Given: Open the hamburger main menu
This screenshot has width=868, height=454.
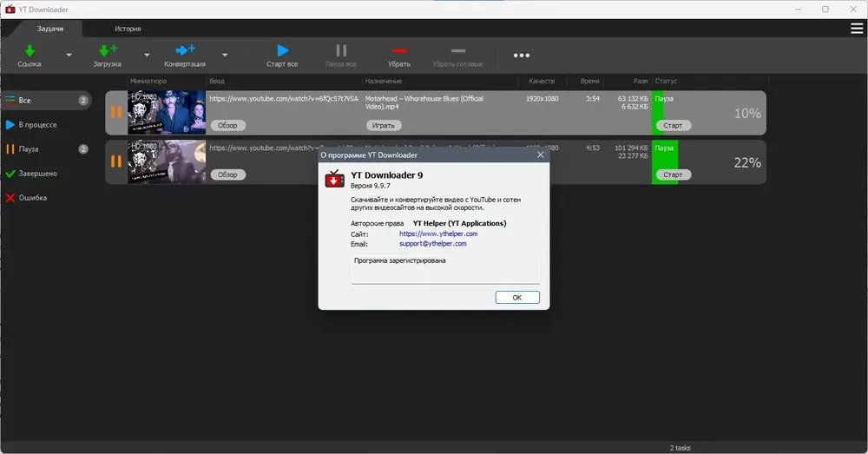Looking at the screenshot, I should [857, 29].
